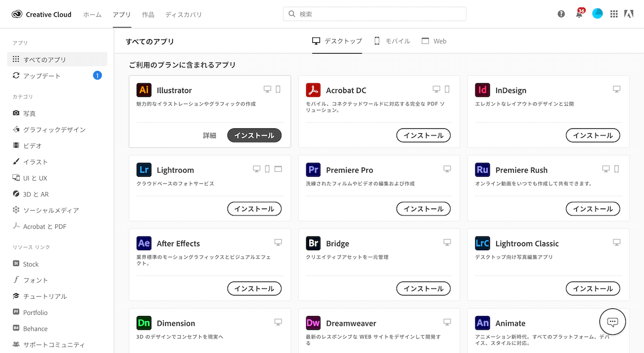Click the Acrobat DC app icon
This screenshot has width=644, height=353.
[x=313, y=90]
